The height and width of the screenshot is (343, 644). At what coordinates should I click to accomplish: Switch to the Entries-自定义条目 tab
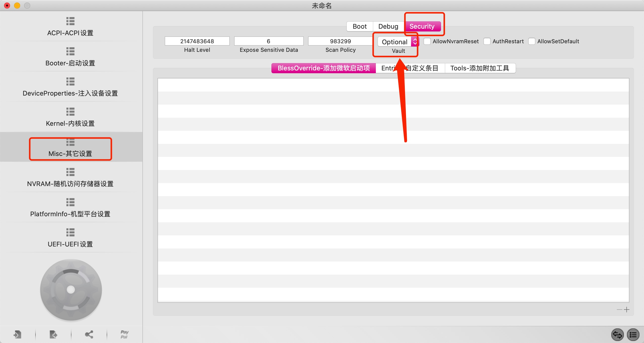point(410,68)
